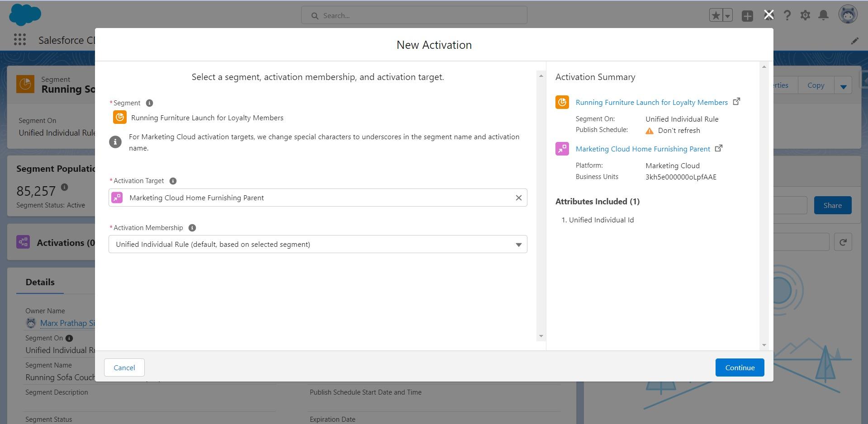
Task: Open the Notifications bell
Action: (x=824, y=15)
